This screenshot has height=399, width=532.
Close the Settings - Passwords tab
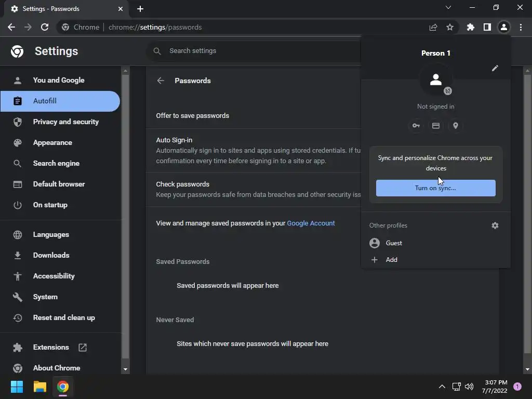(x=121, y=9)
